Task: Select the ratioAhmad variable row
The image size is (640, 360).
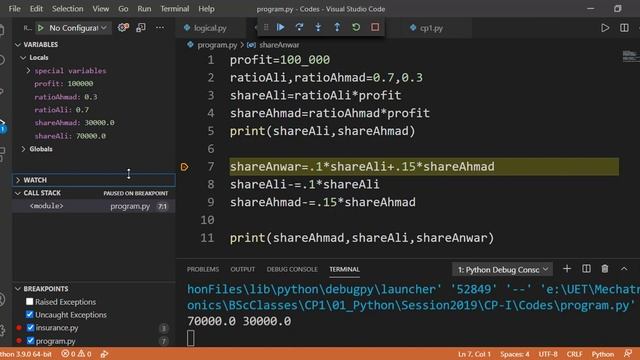Action: [x=94, y=97]
